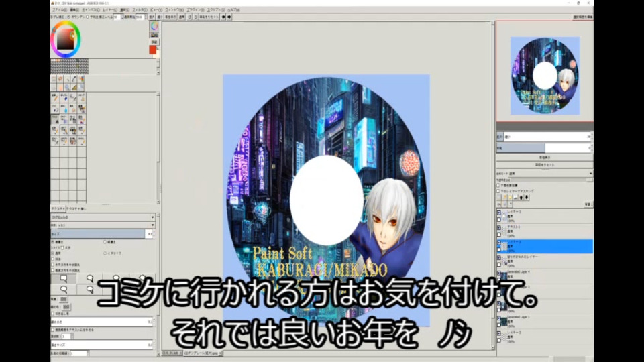
Task: Click the 縮小 zoom out button
Action: coord(160,17)
